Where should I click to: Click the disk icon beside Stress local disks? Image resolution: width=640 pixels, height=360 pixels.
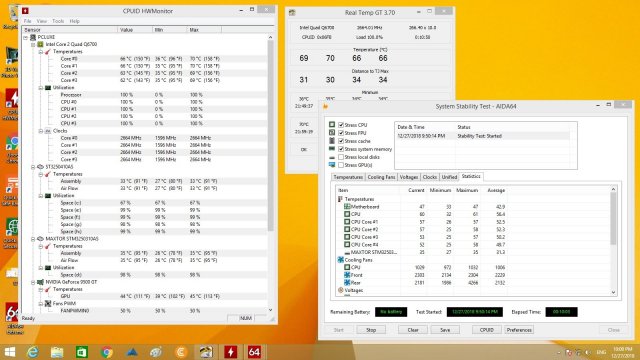pyautogui.click(x=332, y=157)
